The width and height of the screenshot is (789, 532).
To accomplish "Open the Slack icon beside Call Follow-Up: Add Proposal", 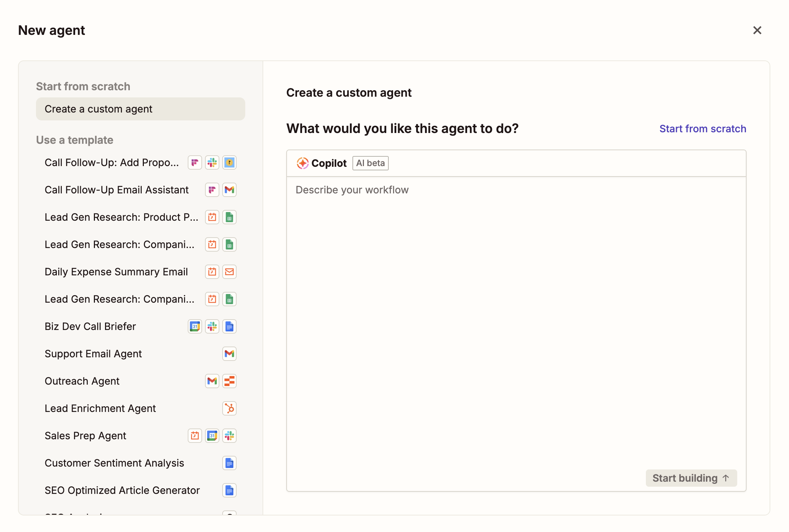I will click(x=212, y=162).
